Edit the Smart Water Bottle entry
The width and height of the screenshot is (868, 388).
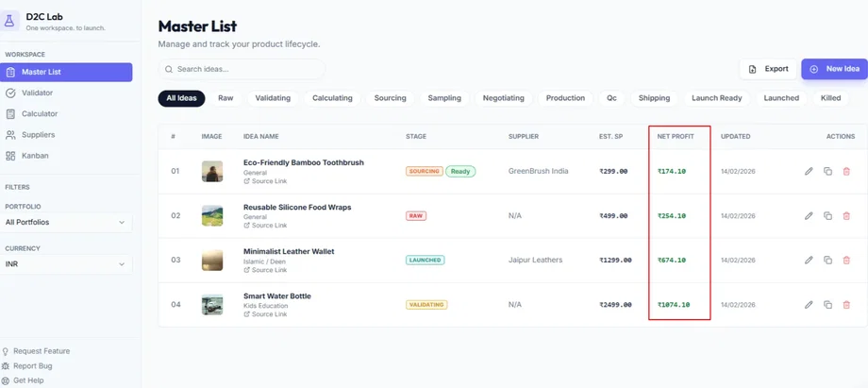[809, 305]
